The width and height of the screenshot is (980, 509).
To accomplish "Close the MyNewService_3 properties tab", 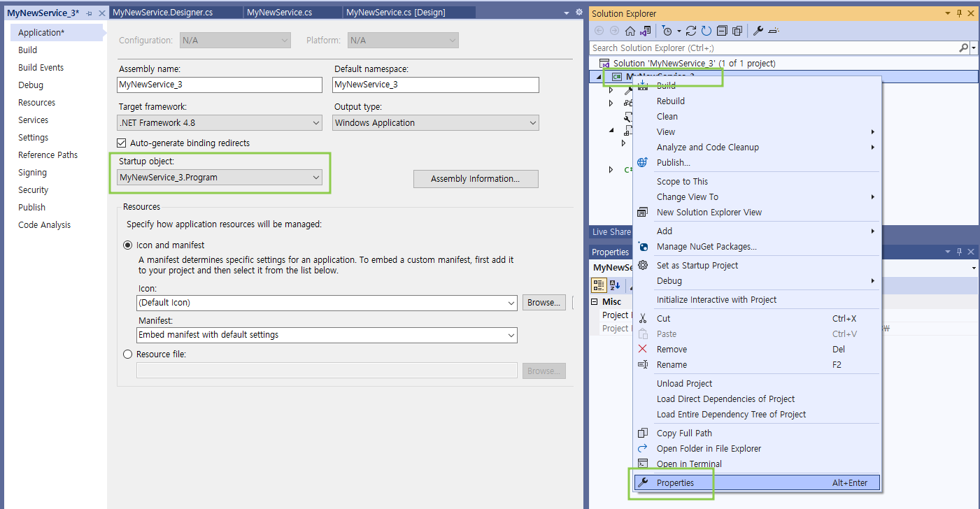I will tap(101, 13).
